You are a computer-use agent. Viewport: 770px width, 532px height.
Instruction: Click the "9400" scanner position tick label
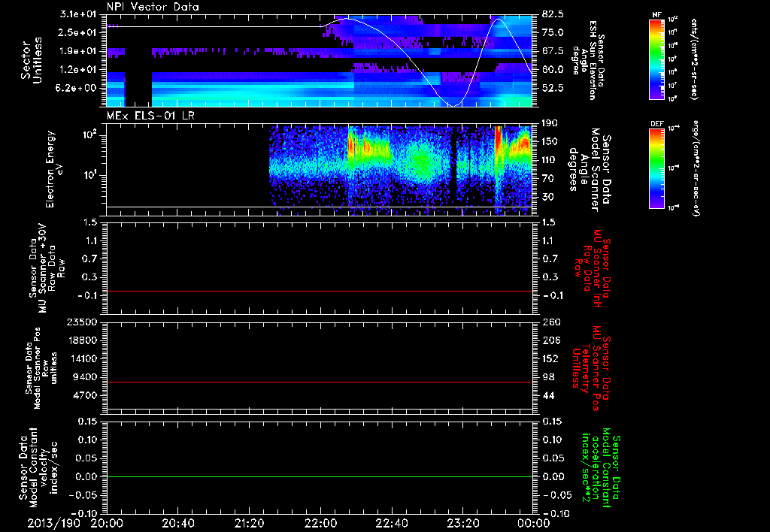(x=85, y=377)
